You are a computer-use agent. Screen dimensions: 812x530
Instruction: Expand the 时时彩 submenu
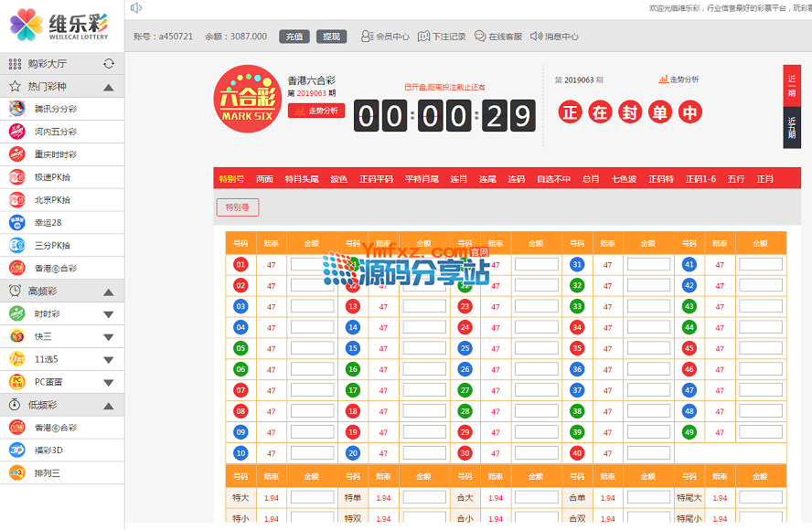tap(108, 314)
